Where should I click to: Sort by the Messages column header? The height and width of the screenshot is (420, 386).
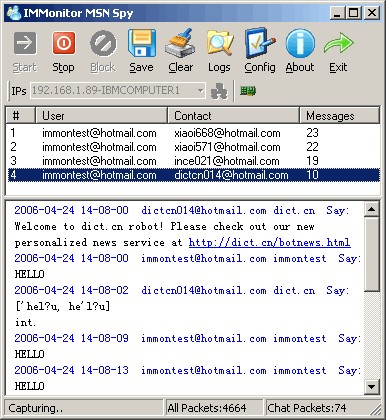pyautogui.click(x=339, y=116)
